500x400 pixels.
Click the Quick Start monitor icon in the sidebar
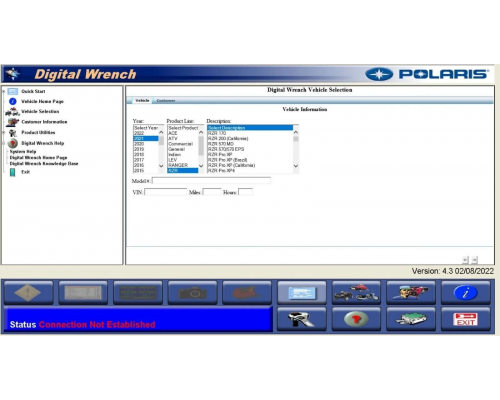[13, 91]
